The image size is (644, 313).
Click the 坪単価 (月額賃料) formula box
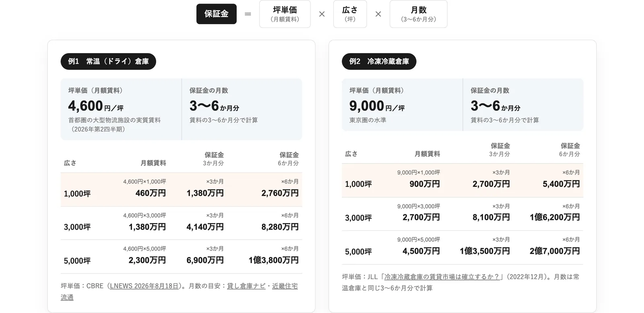[285, 14]
